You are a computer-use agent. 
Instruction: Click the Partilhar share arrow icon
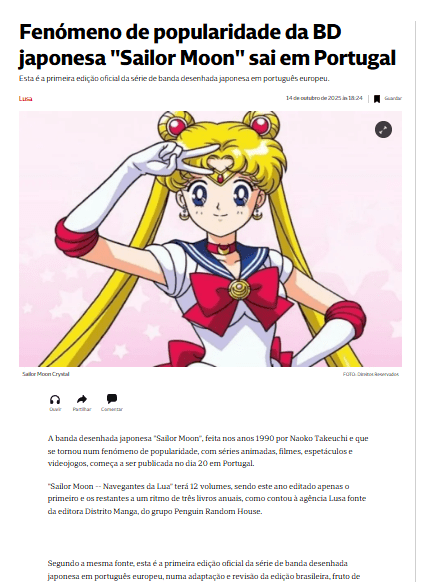click(82, 399)
